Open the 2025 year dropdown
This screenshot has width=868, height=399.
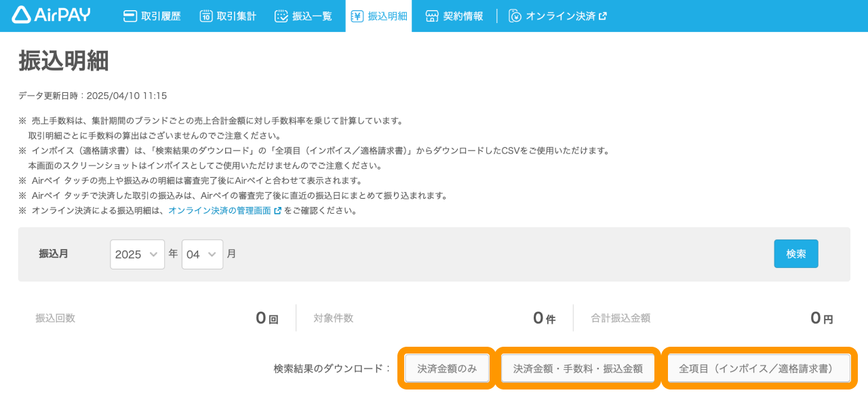[x=137, y=254]
